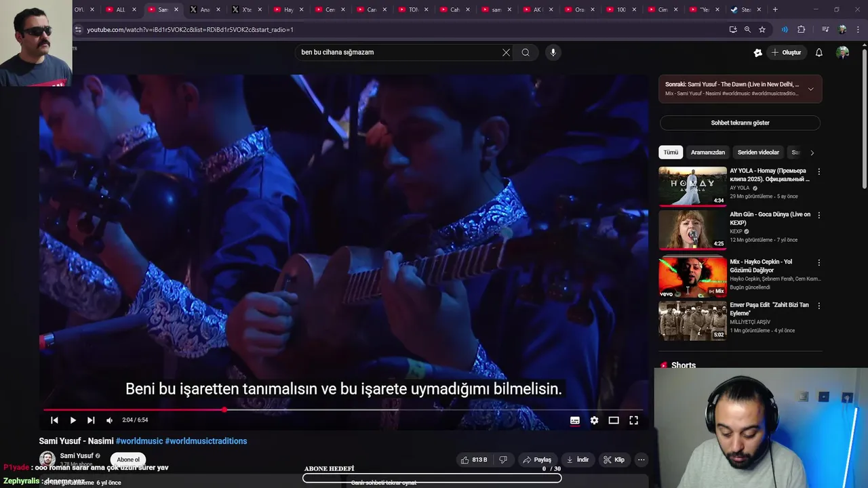The image size is (868, 488).
Task: Open more actions three-dot menu under video
Action: [x=641, y=460]
